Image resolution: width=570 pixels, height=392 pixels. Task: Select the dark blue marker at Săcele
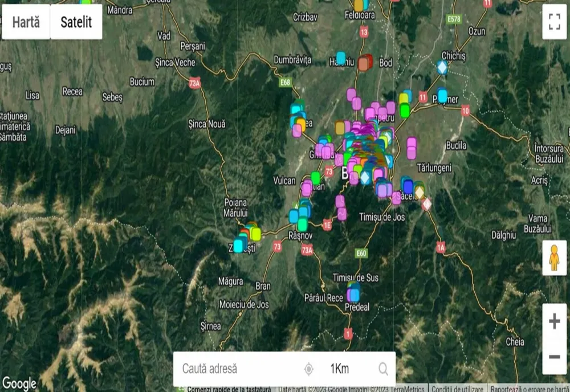pyautogui.click(x=408, y=187)
